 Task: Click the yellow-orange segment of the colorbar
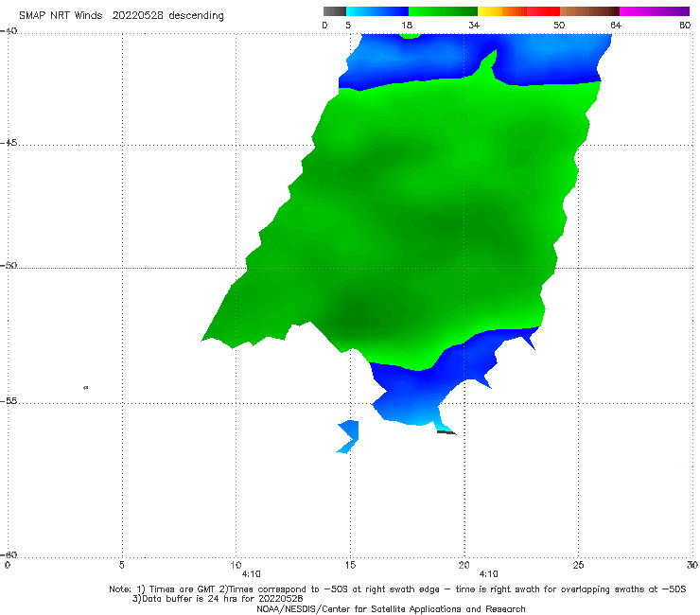[502, 11]
